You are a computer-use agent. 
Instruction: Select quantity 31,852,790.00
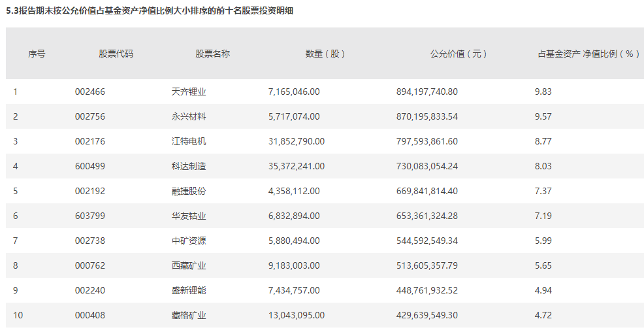pos(297,141)
